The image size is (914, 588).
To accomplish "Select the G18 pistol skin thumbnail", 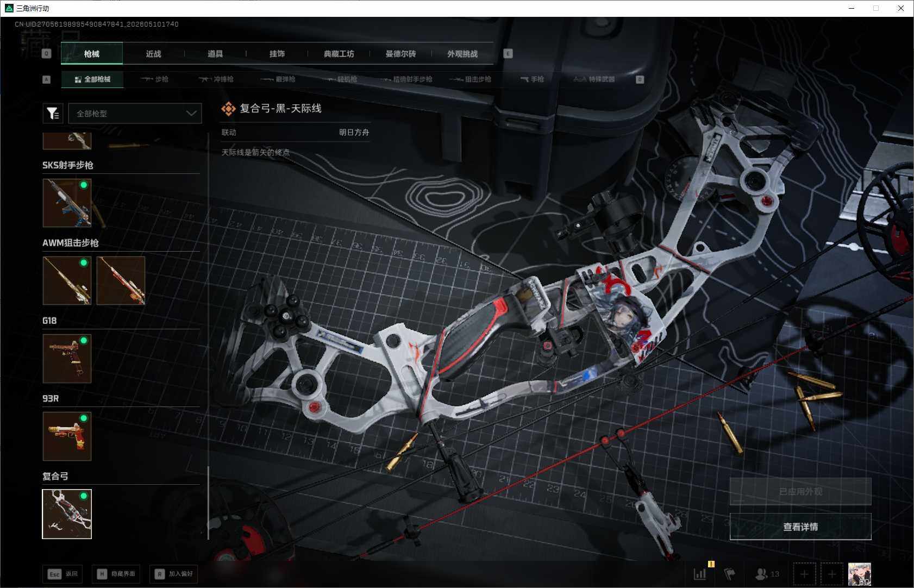I will click(67, 359).
